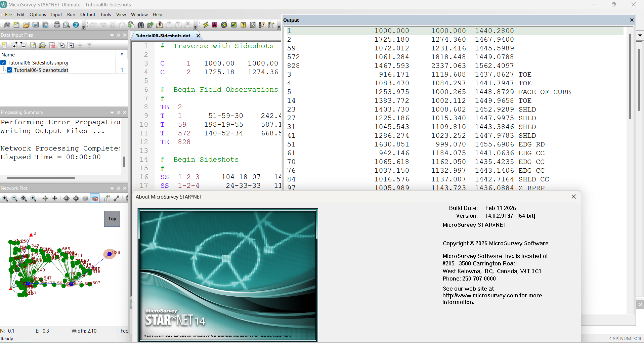
Task: Uncheck Tutorial06-Sideshots.dat checkbox
Action: click(x=9, y=70)
